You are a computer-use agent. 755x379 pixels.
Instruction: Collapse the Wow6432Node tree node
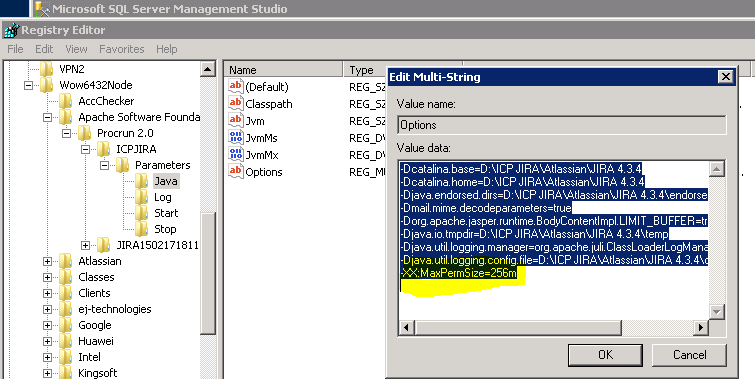click(x=28, y=85)
